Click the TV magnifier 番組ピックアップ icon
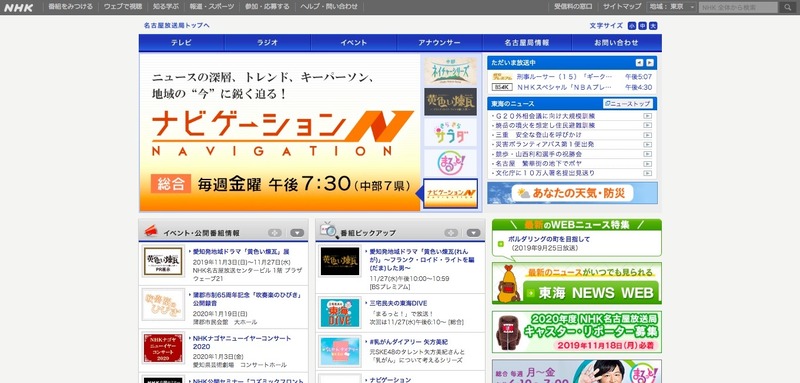The image size is (800, 383). coord(329,231)
